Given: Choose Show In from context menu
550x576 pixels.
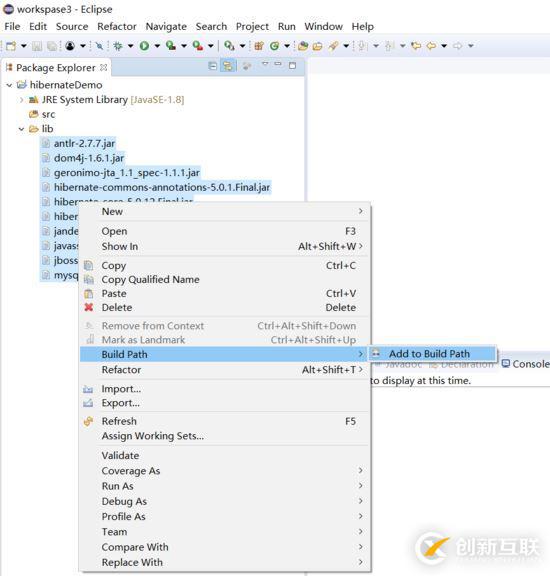Looking at the screenshot, I should 225,246.
